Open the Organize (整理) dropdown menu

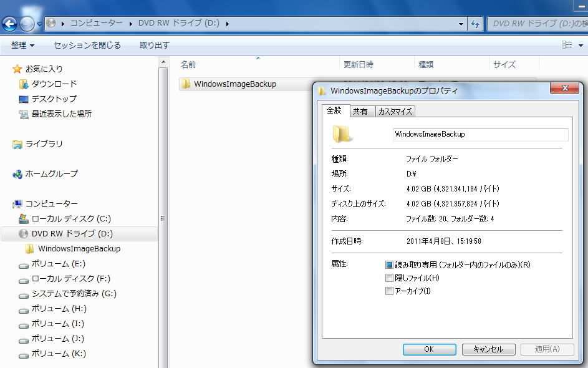(x=23, y=45)
